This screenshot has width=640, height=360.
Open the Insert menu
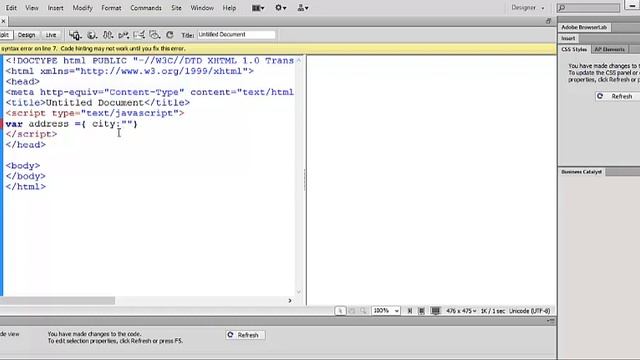click(x=56, y=8)
